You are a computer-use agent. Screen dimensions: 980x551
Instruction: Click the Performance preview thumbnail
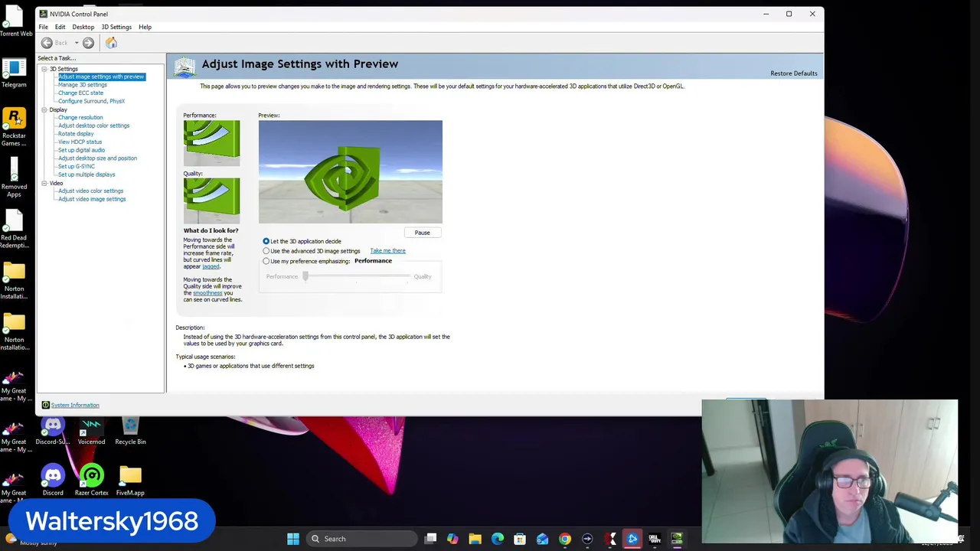pos(211,143)
